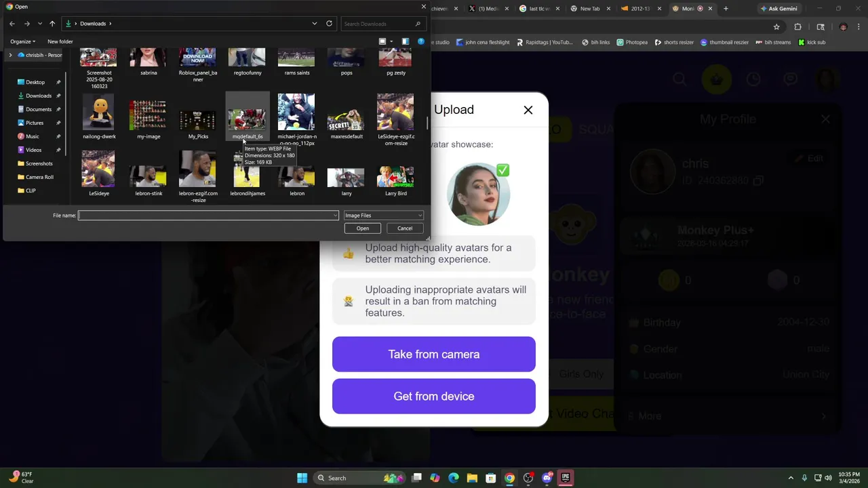Image resolution: width=868 pixels, height=488 pixels.
Task: Click the Ask Gemini button
Action: click(x=778, y=9)
